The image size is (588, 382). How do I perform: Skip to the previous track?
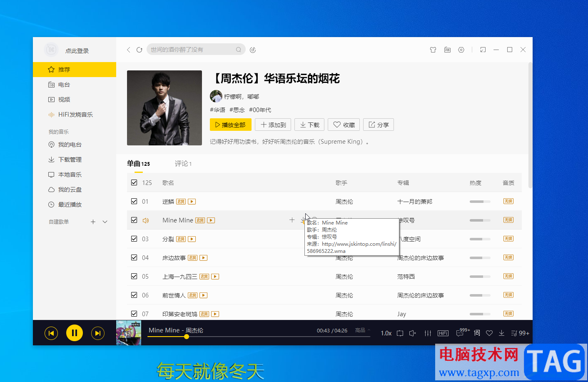point(51,333)
